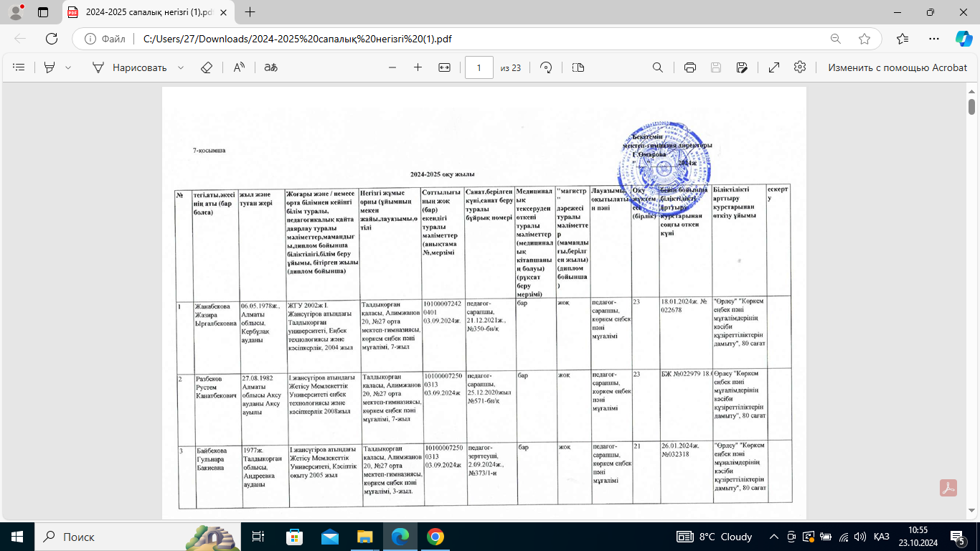
Task: Open the Mail app on taskbar
Action: pos(330,537)
